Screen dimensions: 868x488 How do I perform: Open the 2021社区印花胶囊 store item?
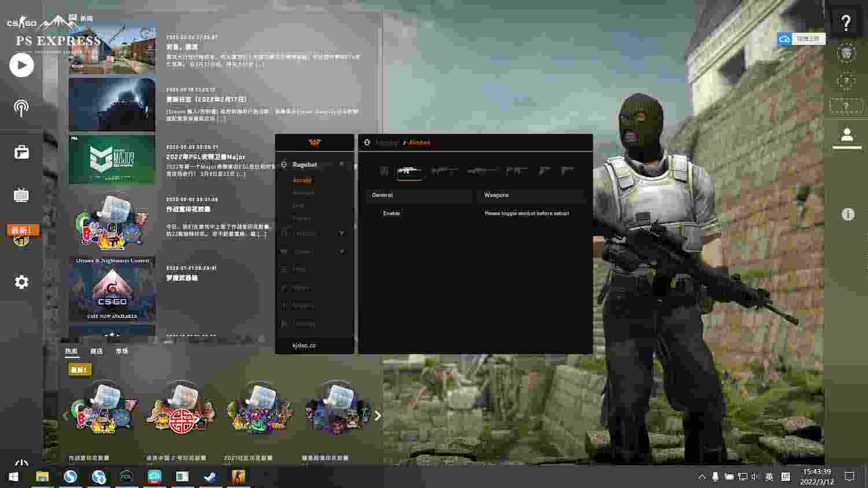point(259,409)
